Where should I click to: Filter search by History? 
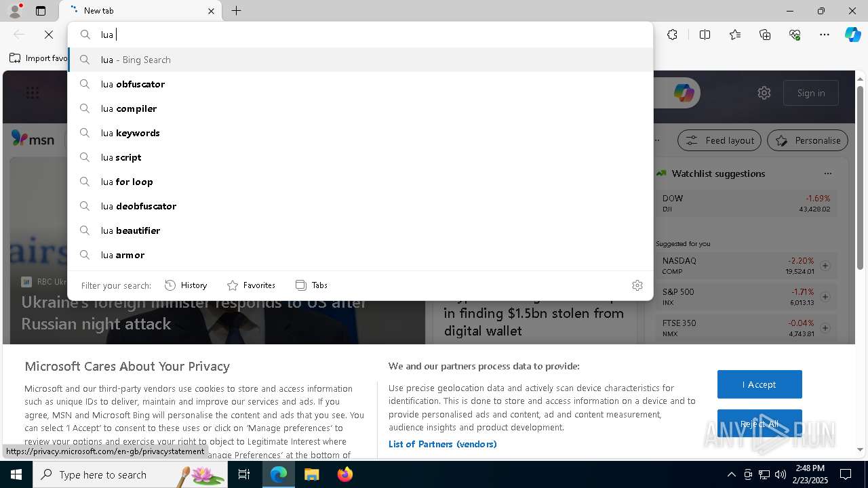click(x=186, y=285)
